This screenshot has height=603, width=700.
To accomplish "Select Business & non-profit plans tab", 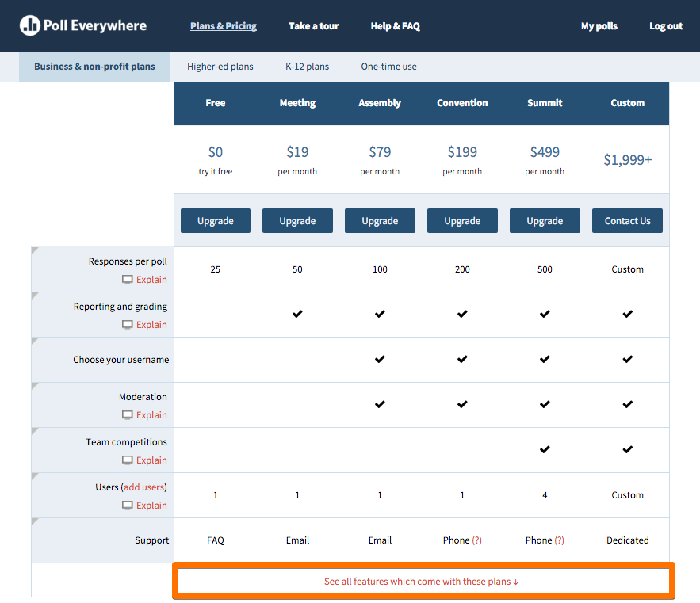I will tap(94, 67).
